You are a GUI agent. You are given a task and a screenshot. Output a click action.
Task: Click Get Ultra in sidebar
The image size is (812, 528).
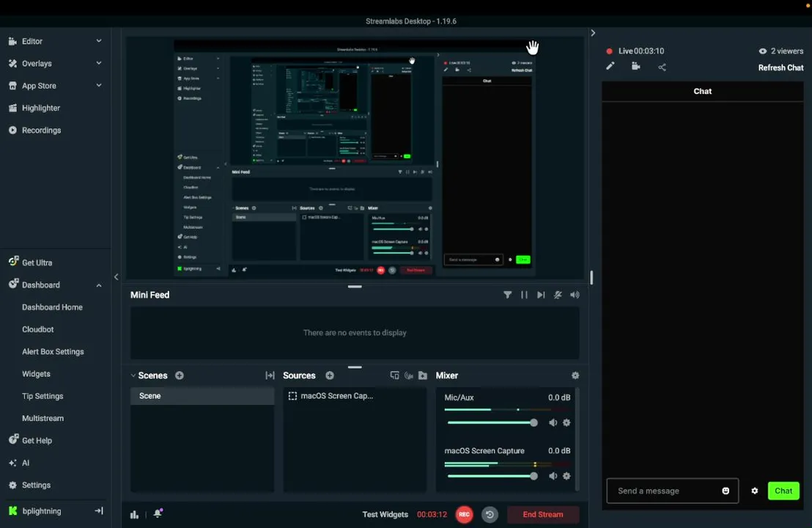click(37, 263)
